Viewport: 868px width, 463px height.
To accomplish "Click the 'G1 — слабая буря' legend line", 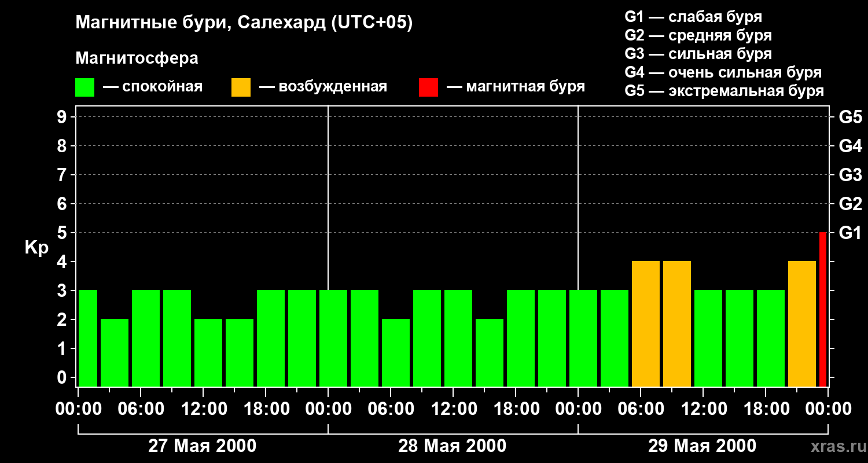I will pos(693,17).
